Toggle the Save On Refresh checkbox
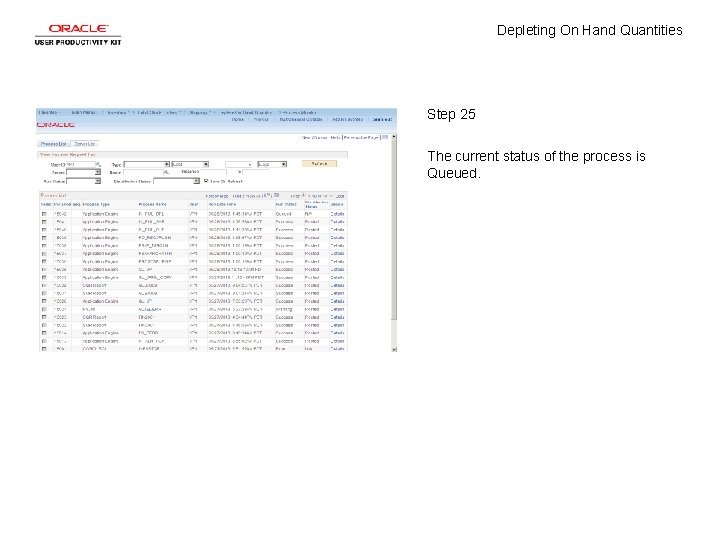Image resolution: width=720 pixels, height=540 pixels. coord(206,181)
